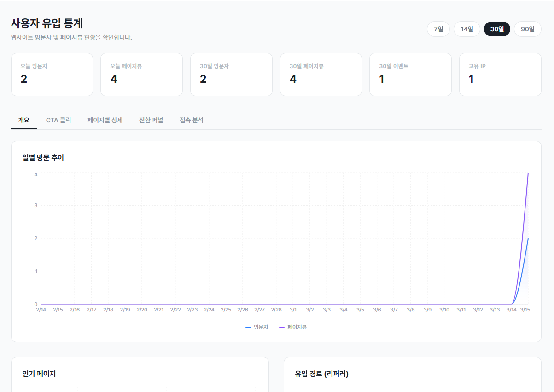554x392 pixels.
Task: Select the 7일 period filter
Action: [438, 29]
